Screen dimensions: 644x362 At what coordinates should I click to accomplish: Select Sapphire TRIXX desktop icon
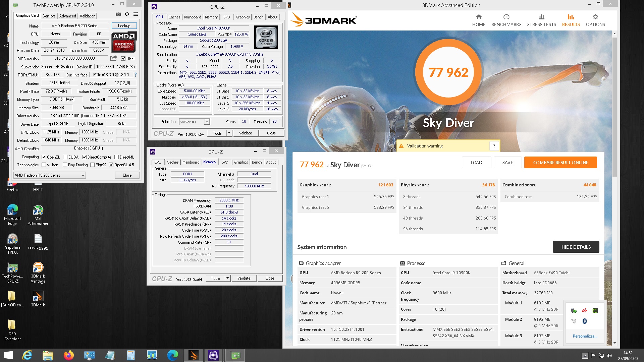click(x=12, y=244)
